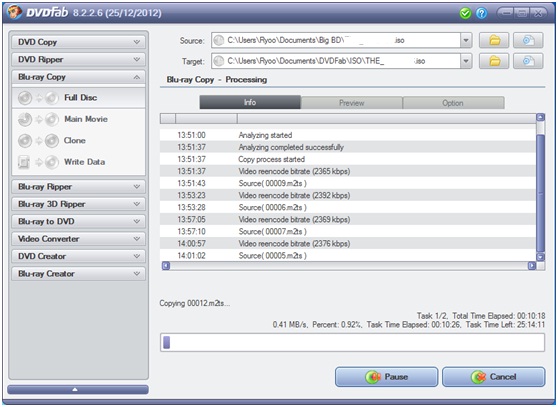Click the source disc image icon button
Screen dimensions: 558x407
point(528,40)
